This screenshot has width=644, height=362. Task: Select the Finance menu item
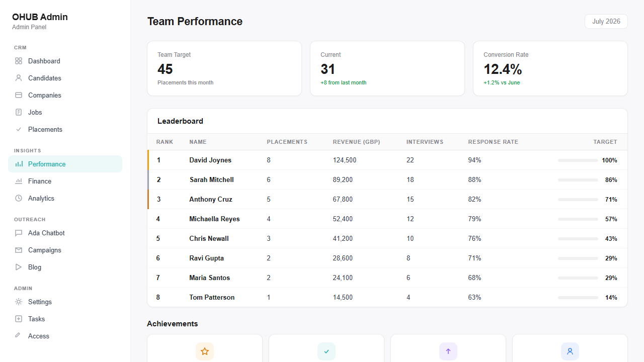pos(65,181)
